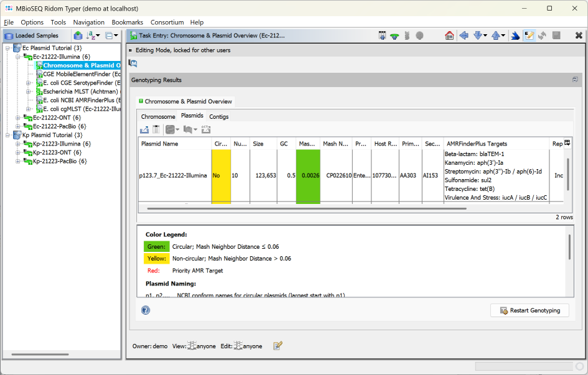The image size is (588, 375).
Task: Click the Restart Genotyping button
Action: (530, 310)
